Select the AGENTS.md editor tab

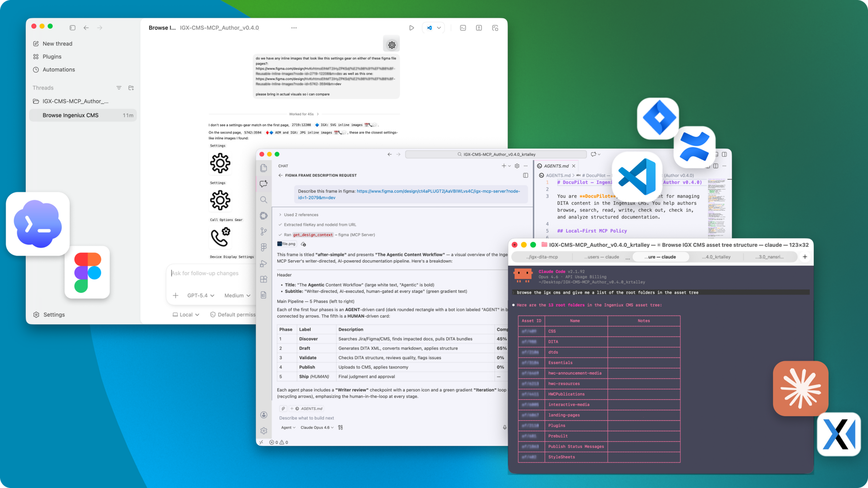coord(556,166)
